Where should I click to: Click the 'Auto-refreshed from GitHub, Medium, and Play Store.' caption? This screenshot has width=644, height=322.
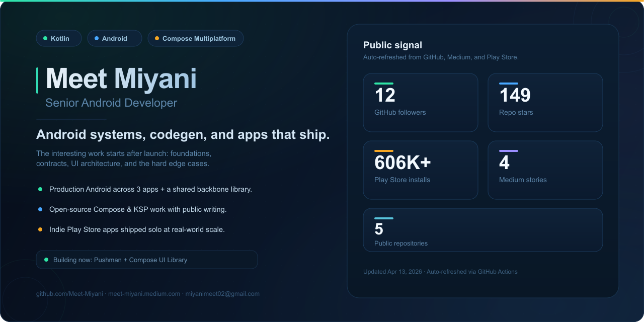click(x=441, y=57)
